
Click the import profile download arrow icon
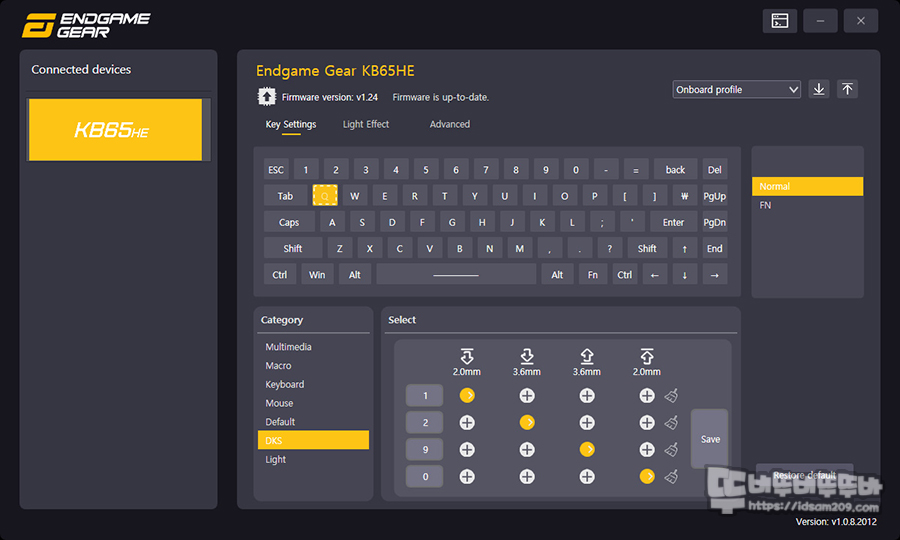point(819,89)
